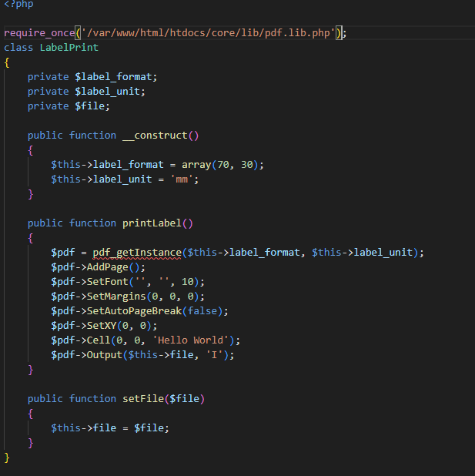Click the underlined pdf_getInstance call
Screen dimensions: 475x476
(x=137, y=253)
